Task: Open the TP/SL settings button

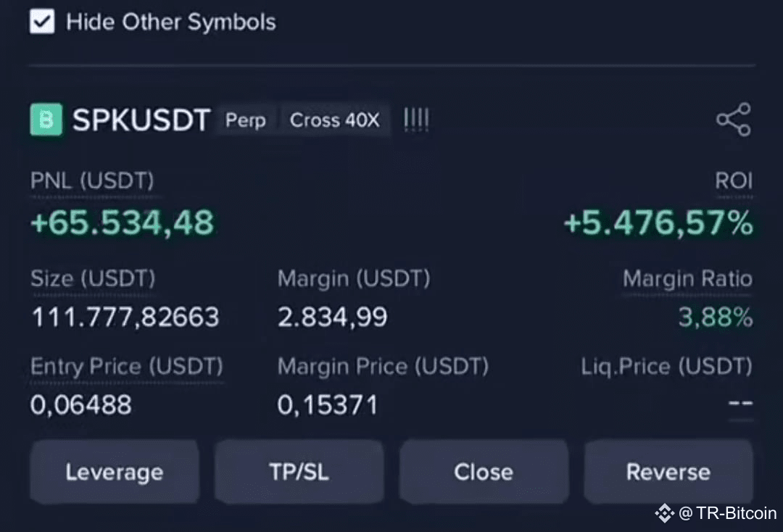Action: pos(299,472)
